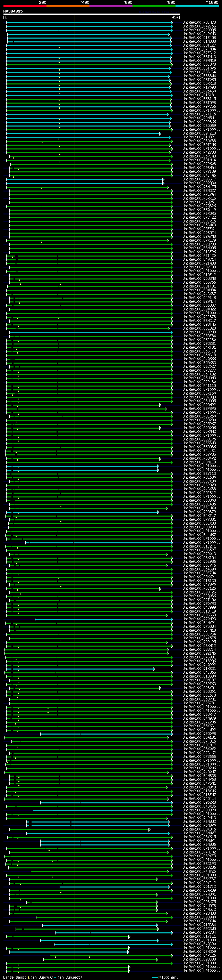222x980 pixels.
Task: Select the UniRef100_Q9XSU4 label
Action: click(x=199, y=932)
